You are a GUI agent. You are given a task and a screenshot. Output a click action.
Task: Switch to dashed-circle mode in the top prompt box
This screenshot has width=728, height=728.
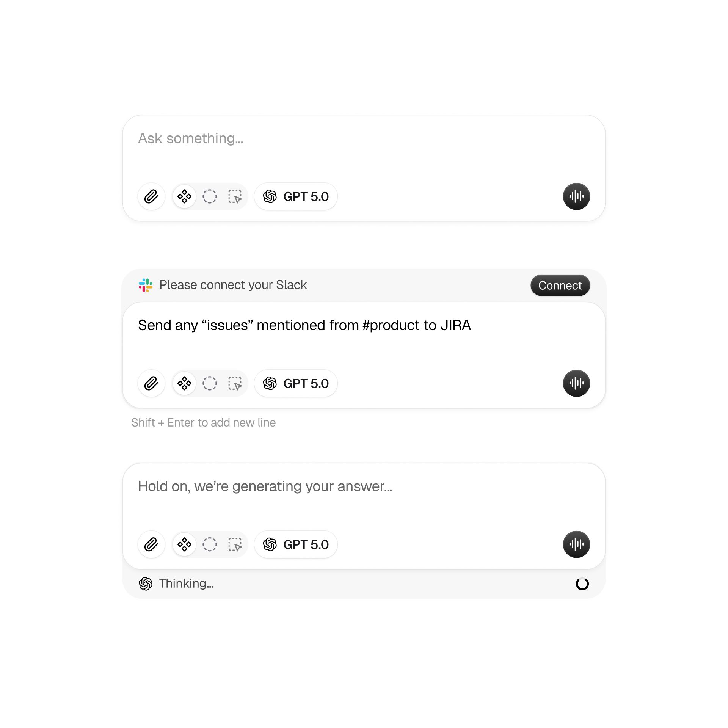tap(210, 196)
